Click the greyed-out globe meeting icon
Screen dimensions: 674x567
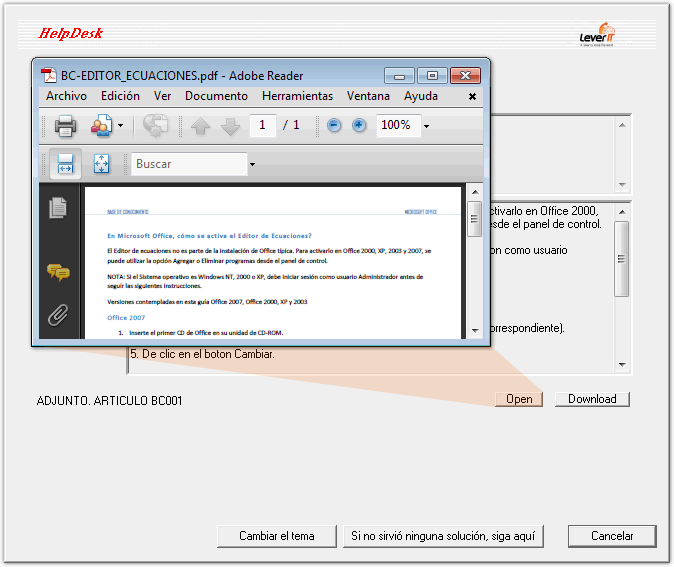coord(156,126)
